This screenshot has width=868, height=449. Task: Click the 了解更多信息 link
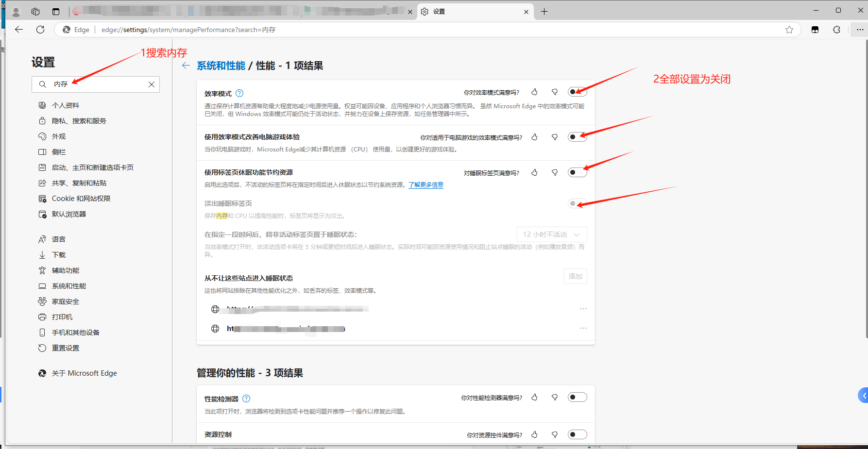tap(426, 185)
